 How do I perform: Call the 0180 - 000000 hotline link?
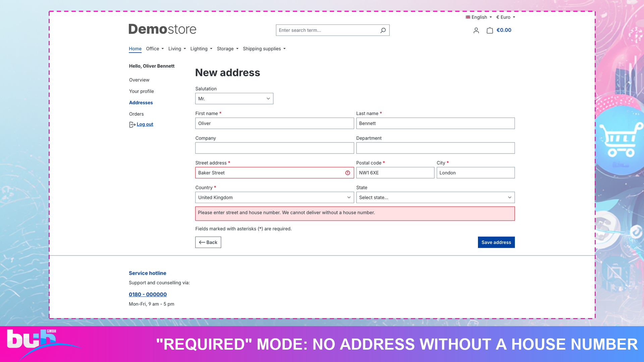[x=148, y=294]
